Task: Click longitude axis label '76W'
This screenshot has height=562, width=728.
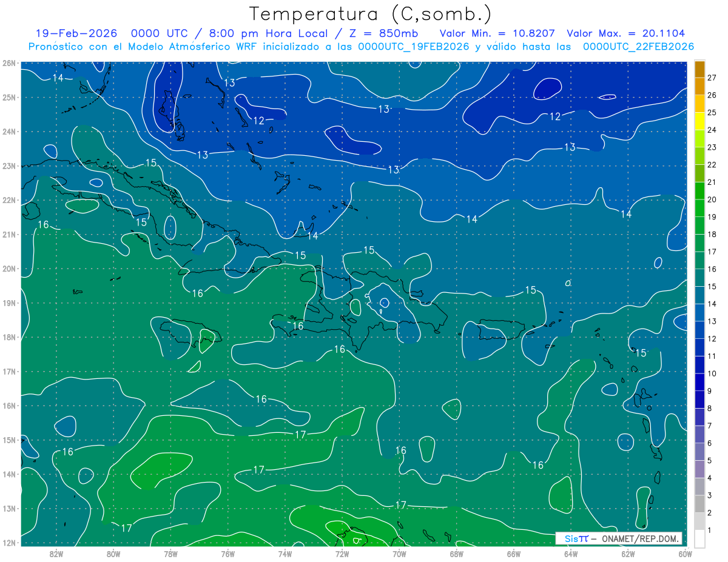Action: (x=227, y=553)
